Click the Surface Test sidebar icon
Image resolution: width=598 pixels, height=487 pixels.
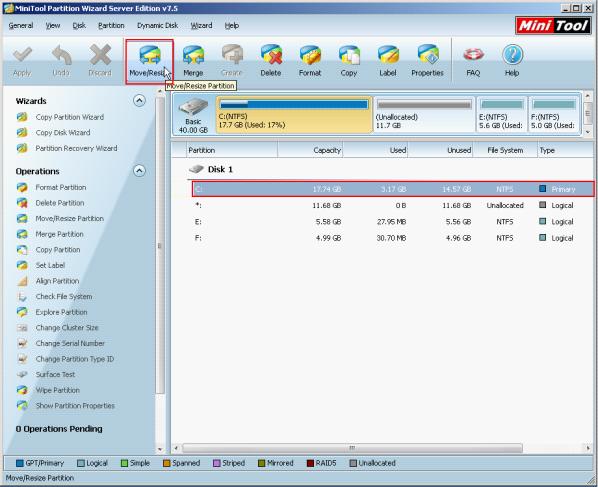click(22, 374)
